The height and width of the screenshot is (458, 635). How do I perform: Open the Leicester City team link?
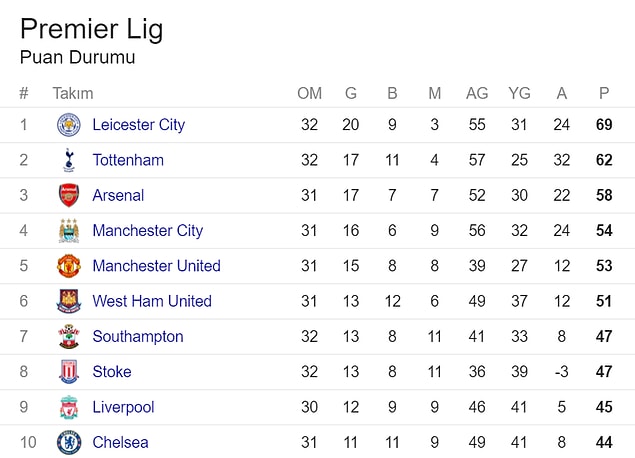[x=139, y=125]
